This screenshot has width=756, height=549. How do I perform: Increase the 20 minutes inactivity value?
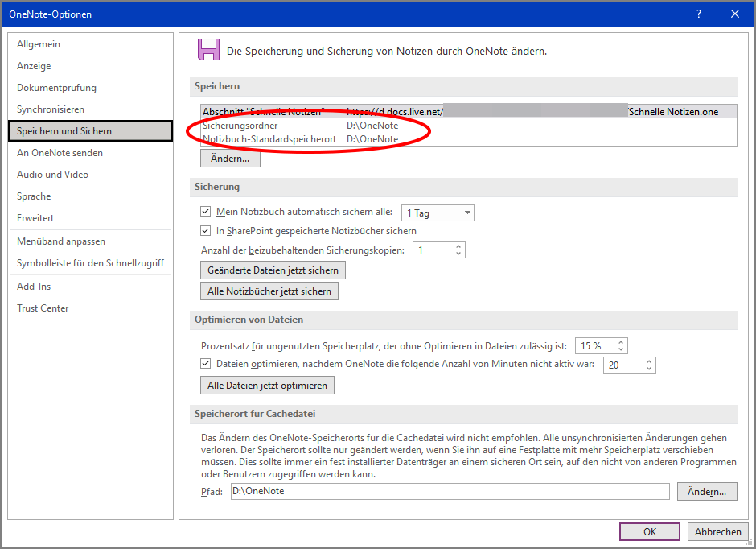[649, 361]
